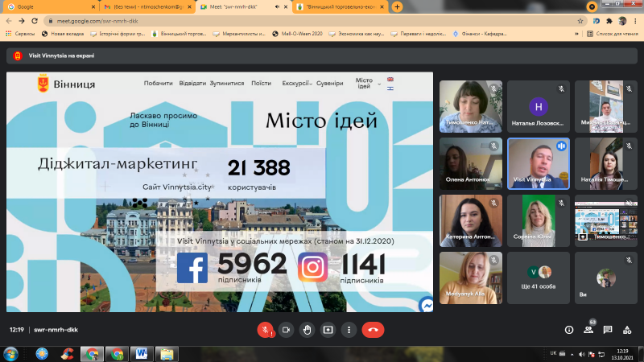Select Medyanyk Alla participant tile
Screen dimensions: 644x362
click(x=471, y=278)
